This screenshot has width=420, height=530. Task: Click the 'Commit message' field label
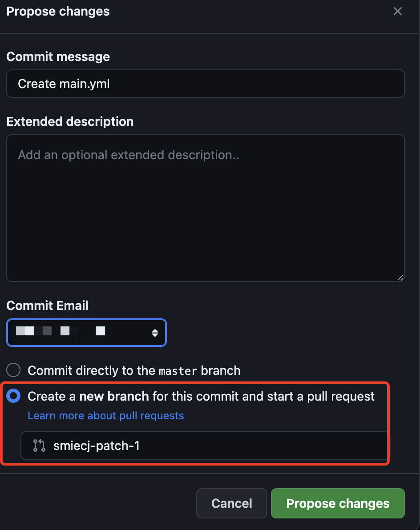point(58,56)
